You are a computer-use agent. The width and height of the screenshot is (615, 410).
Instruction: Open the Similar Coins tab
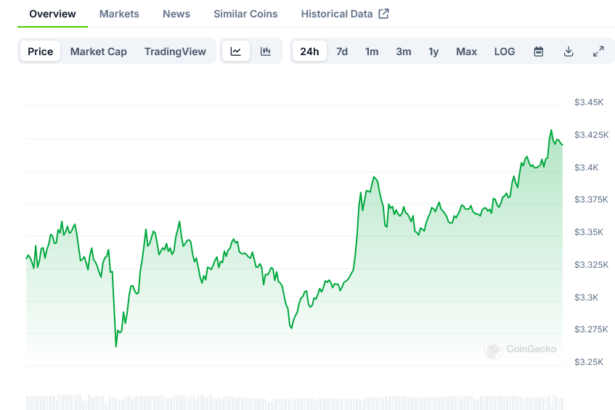pyautogui.click(x=246, y=14)
